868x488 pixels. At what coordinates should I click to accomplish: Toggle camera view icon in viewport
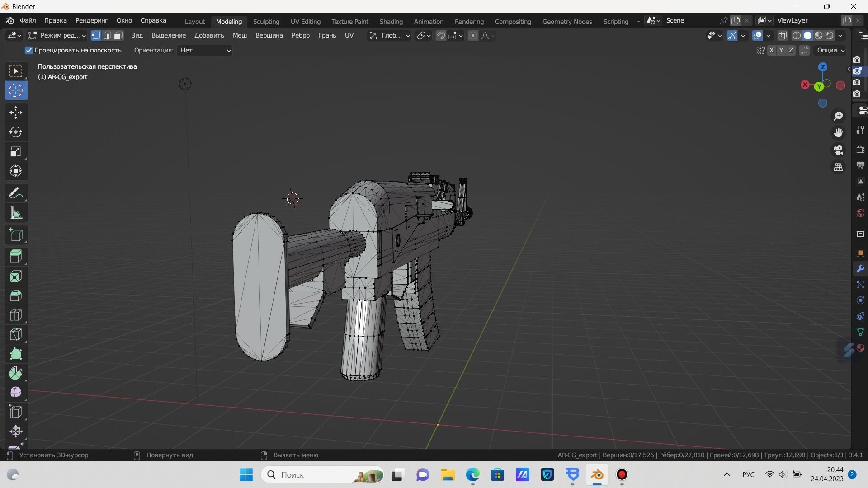tap(838, 150)
